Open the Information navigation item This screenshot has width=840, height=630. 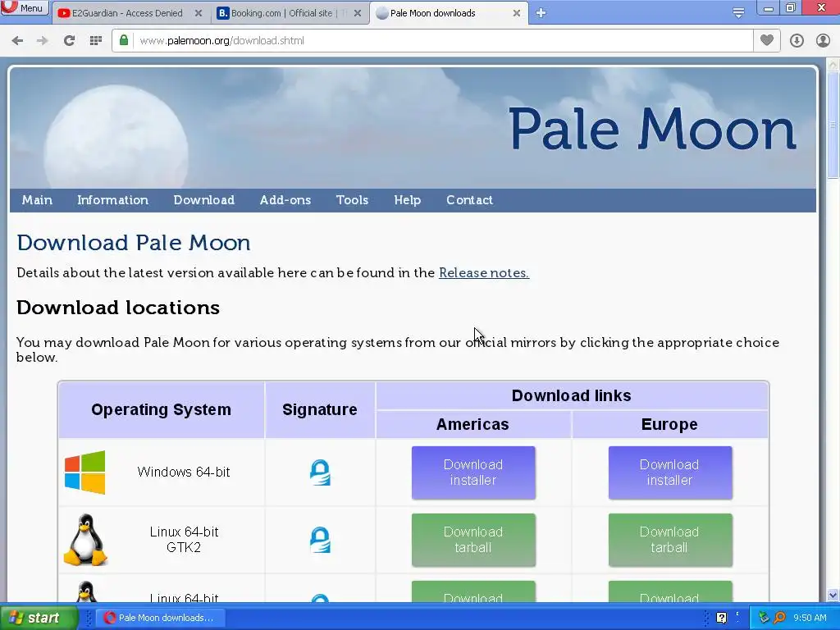tap(112, 200)
